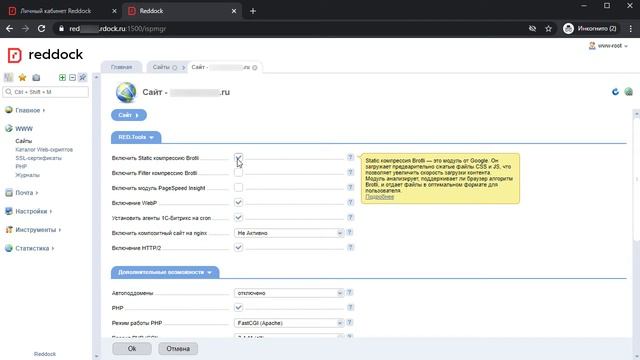Viewport: 640px width, 360px height.
Task: Click the first sidebar toolbar icon
Action: 9,78
